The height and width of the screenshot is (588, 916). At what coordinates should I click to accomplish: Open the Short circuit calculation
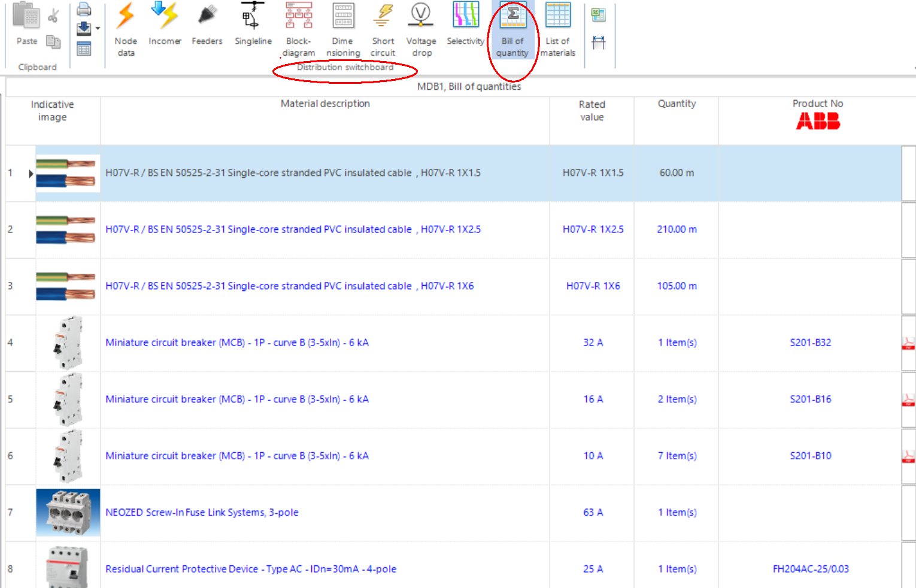383,27
